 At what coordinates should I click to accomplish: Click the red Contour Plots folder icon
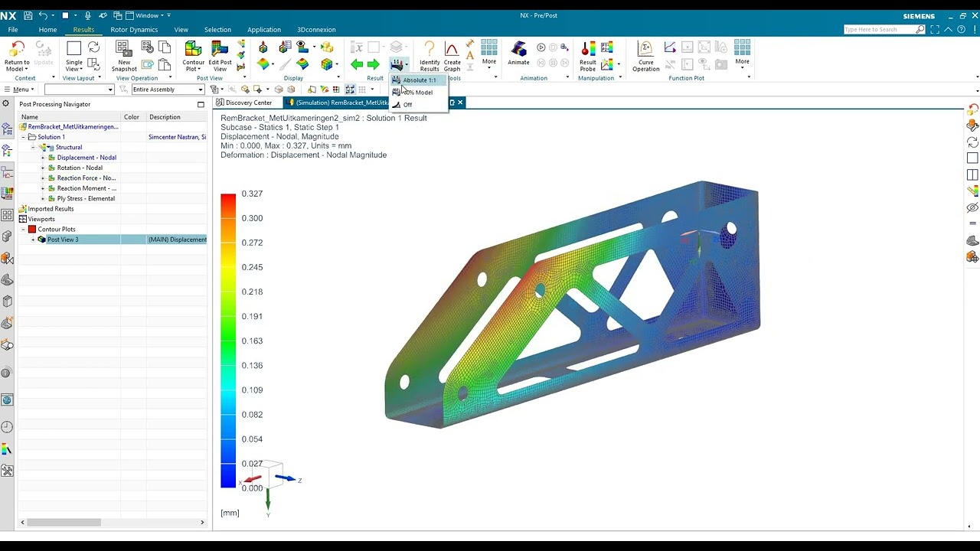[x=32, y=230]
